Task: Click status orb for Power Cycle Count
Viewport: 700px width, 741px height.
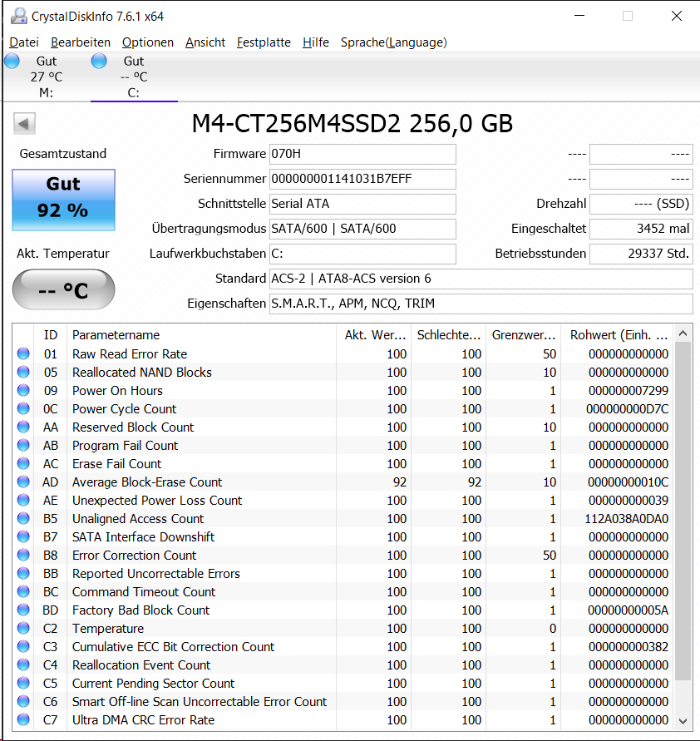Action: click(23, 408)
